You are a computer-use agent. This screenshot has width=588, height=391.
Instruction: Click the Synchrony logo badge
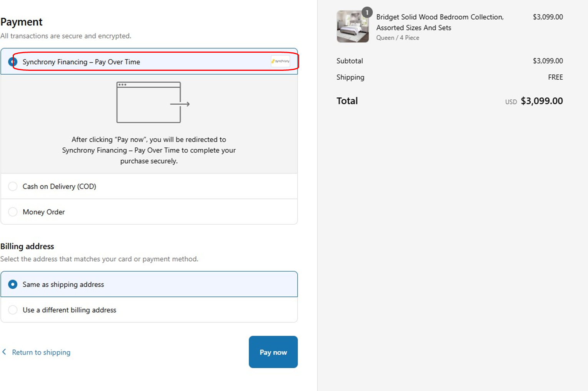[x=280, y=61]
